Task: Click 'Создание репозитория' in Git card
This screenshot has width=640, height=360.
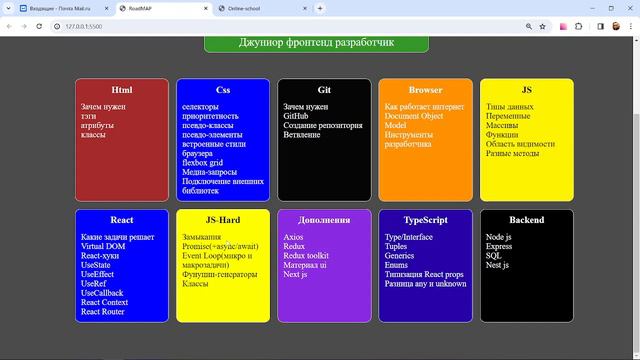Action: click(323, 125)
